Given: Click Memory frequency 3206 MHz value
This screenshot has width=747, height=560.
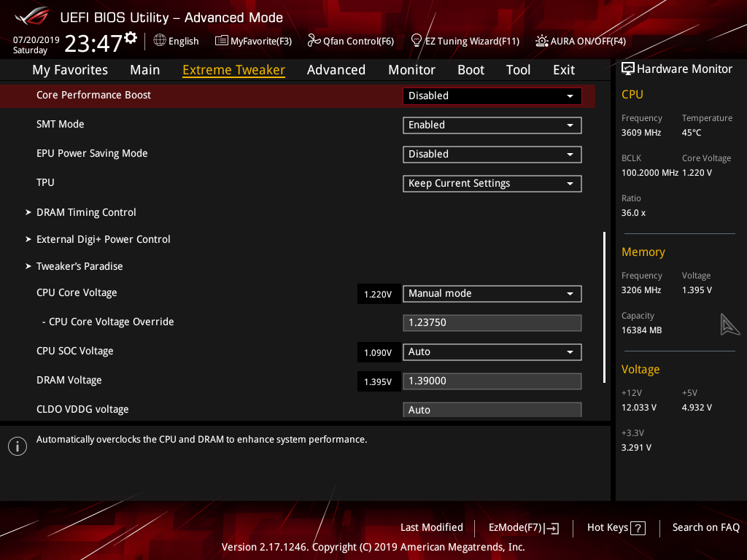Looking at the screenshot, I should pyautogui.click(x=641, y=290).
